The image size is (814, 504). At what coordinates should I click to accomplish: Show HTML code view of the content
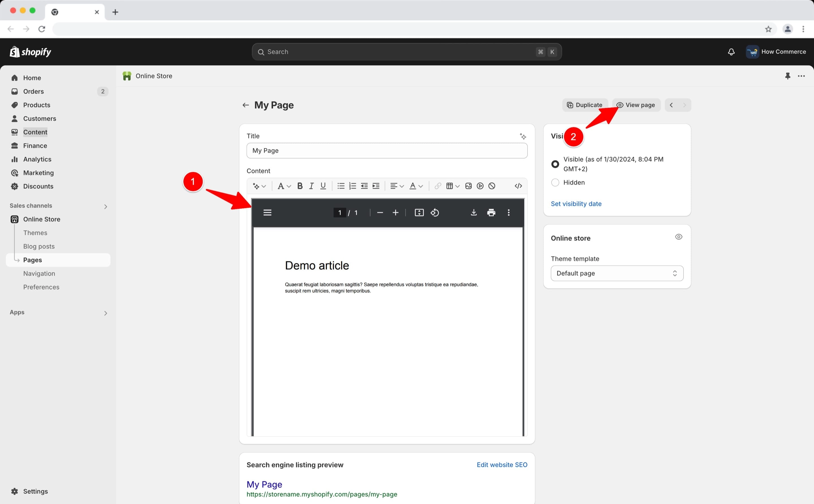(518, 186)
